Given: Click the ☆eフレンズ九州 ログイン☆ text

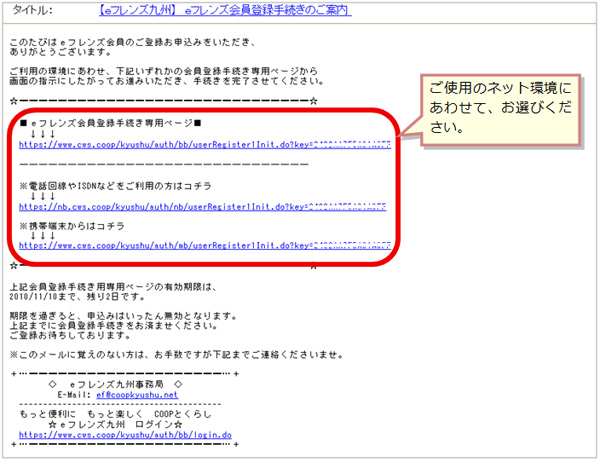Looking at the screenshot, I should pos(116,424).
